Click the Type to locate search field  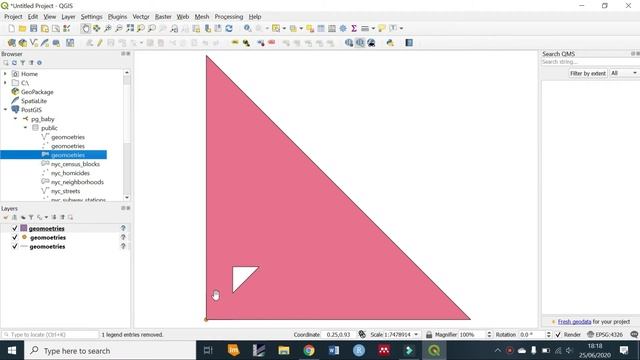point(50,335)
